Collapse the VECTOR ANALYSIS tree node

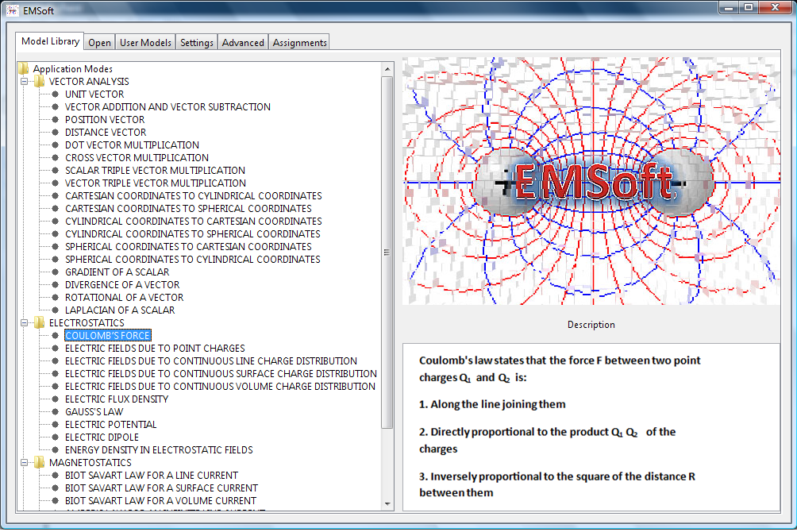[x=25, y=81]
